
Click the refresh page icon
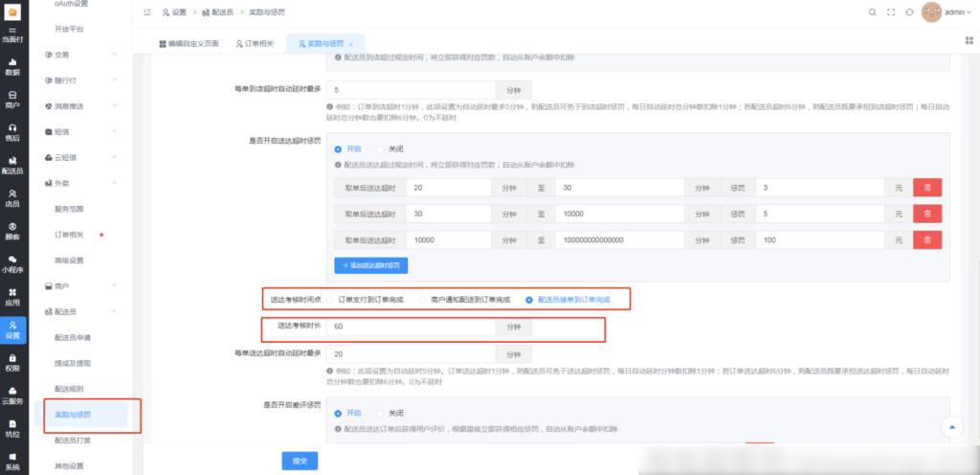point(910,11)
